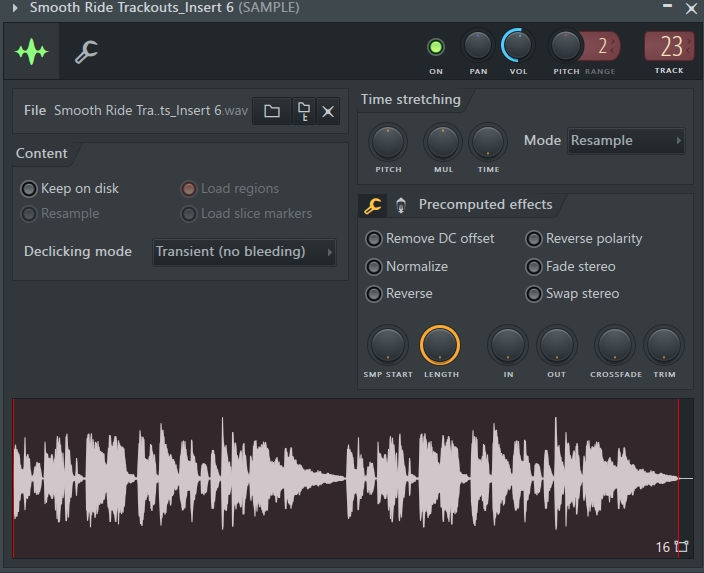The height and width of the screenshot is (573, 704).
Task: Click the pitch Range value 2
Action: pos(604,46)
